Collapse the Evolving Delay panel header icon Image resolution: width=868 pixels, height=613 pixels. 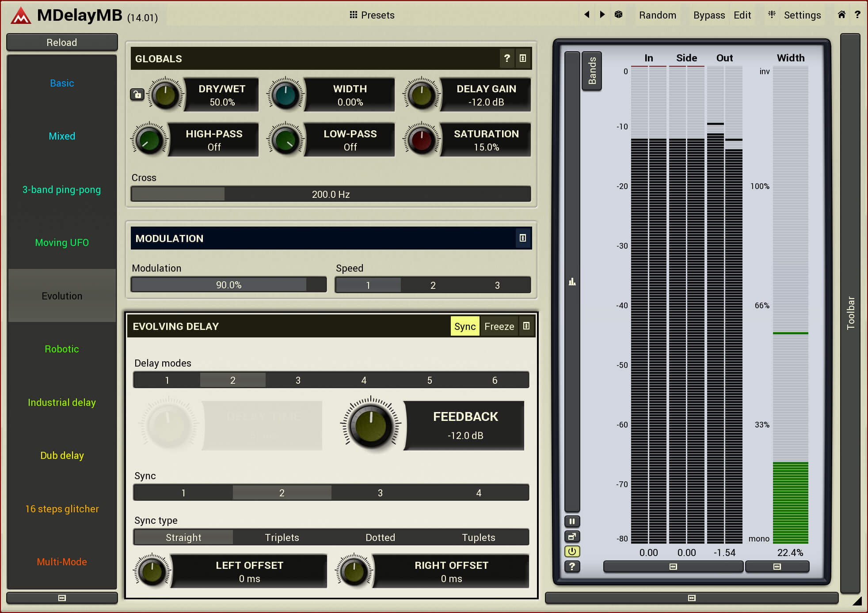[526, 326]
